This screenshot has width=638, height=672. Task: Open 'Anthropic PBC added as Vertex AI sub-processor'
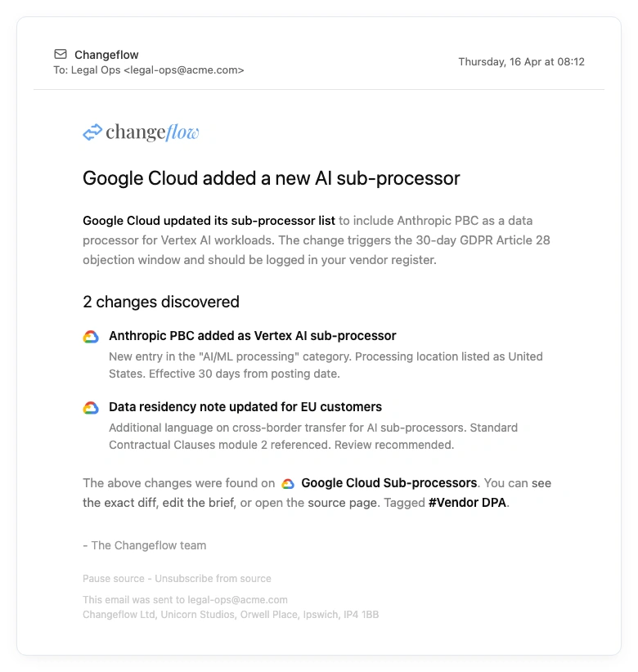point(252,336)
